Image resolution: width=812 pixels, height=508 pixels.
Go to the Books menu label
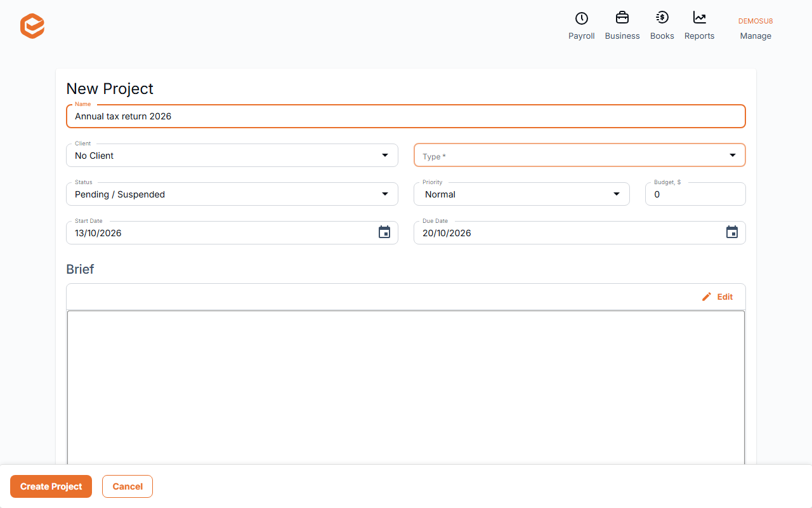coord(662,36)
